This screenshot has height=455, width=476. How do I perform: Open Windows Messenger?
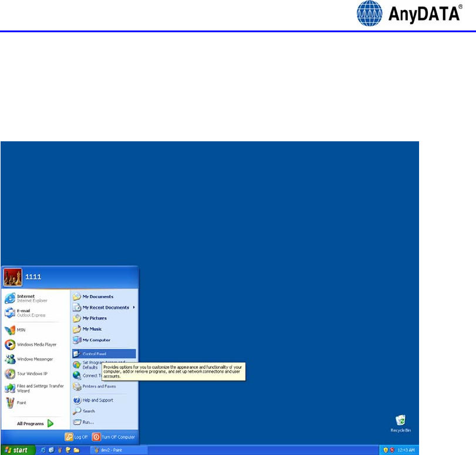29,359
